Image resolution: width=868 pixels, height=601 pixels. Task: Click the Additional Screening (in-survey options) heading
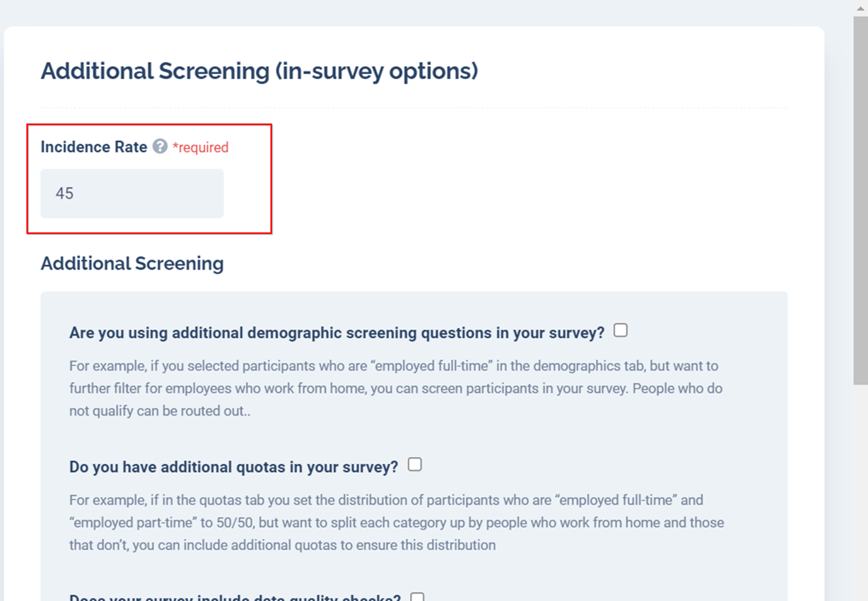click(x=259, y=71)
